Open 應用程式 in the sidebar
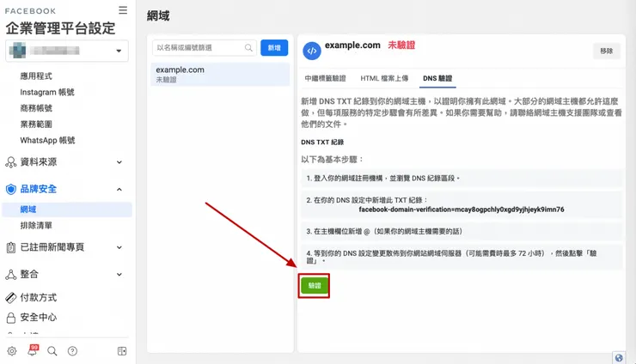Screen dimensions: 636x364 pyautogui.click(x=36, y=76)
